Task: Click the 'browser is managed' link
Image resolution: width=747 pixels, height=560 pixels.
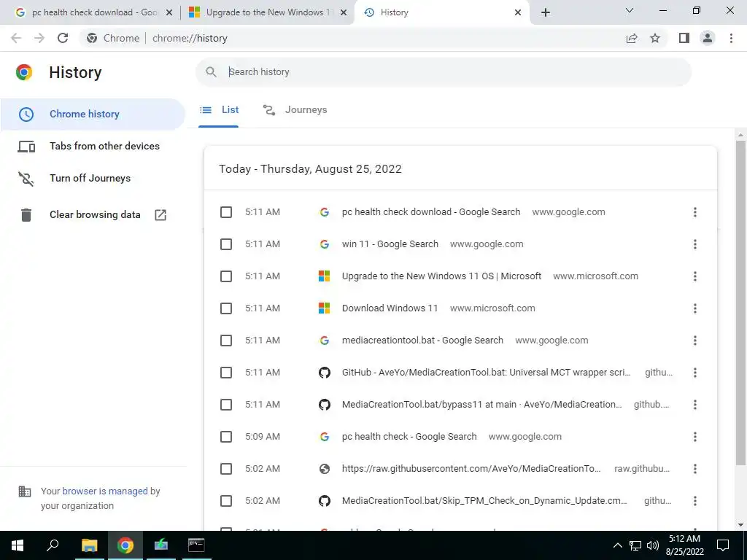Action: 105,491
